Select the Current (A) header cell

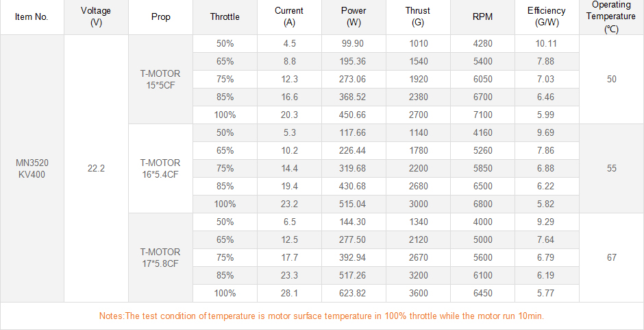pos(289,17)
